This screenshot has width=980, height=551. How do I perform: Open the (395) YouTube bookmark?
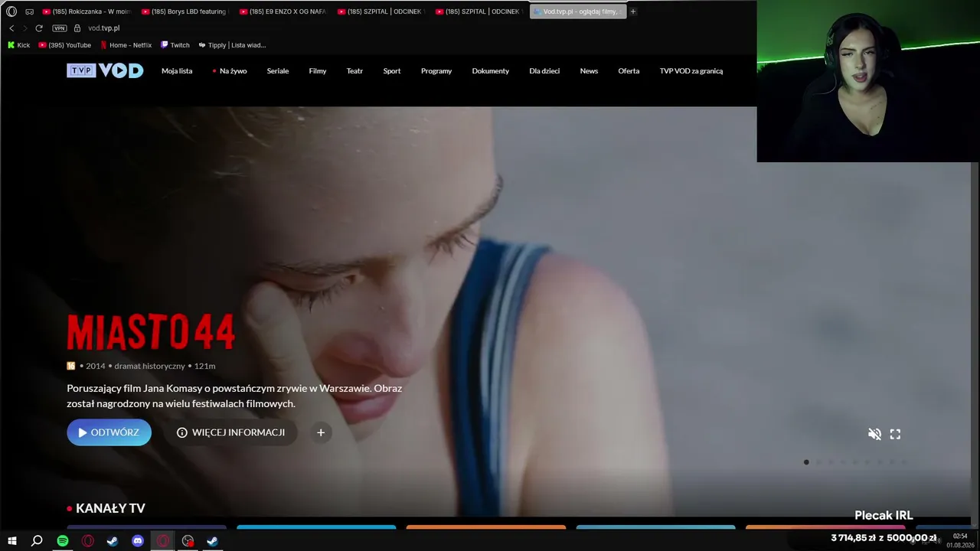pyautogui.click(x=65, y=45)
